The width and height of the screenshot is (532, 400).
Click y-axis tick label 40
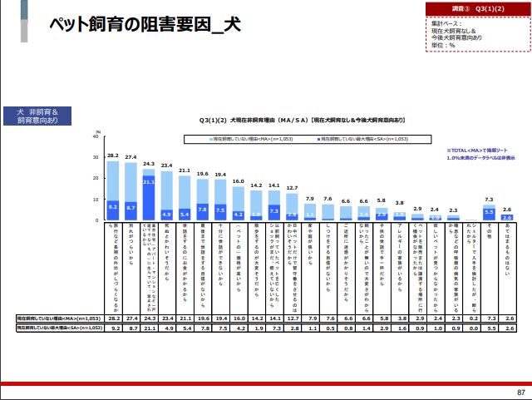(x=96, y=136)
